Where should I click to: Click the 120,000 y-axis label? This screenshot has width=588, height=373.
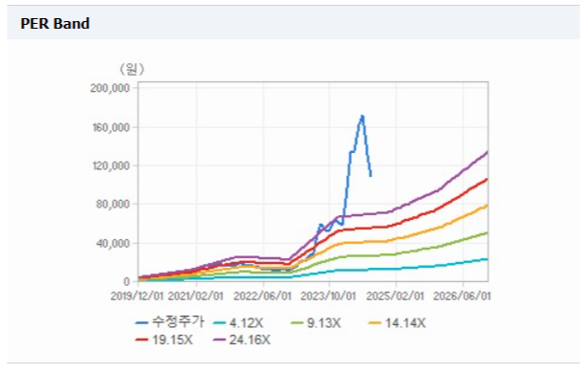click(111, 165)
